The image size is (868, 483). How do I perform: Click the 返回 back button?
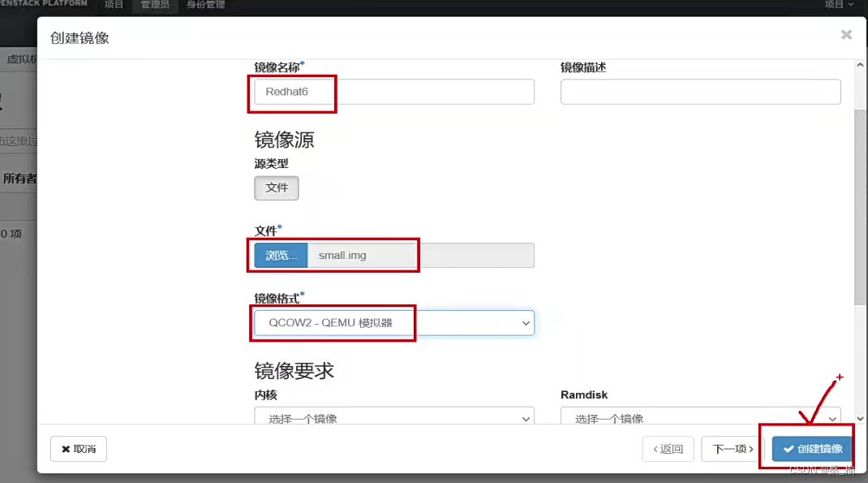pyautogui.click(x=668, y=449)
